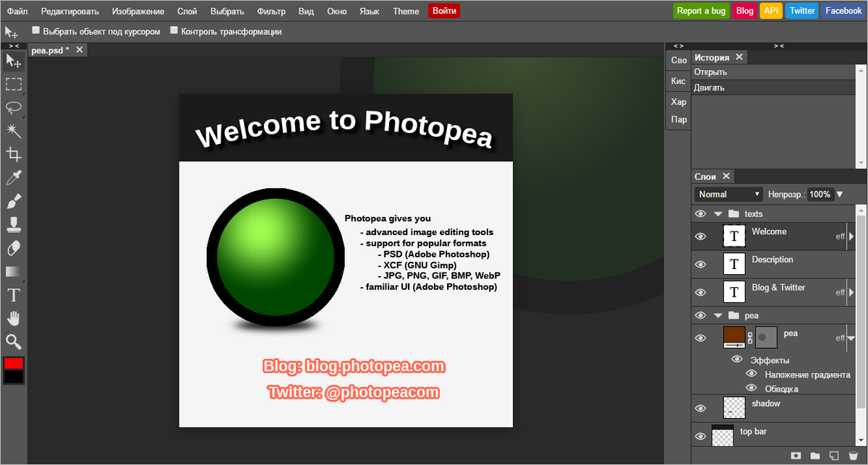Click the Move tool icon in options bar
The image size is (868, 465).
[12, 32]
